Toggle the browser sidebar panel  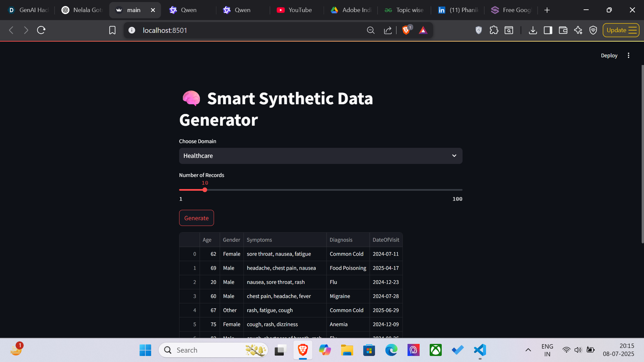(548, 31)
